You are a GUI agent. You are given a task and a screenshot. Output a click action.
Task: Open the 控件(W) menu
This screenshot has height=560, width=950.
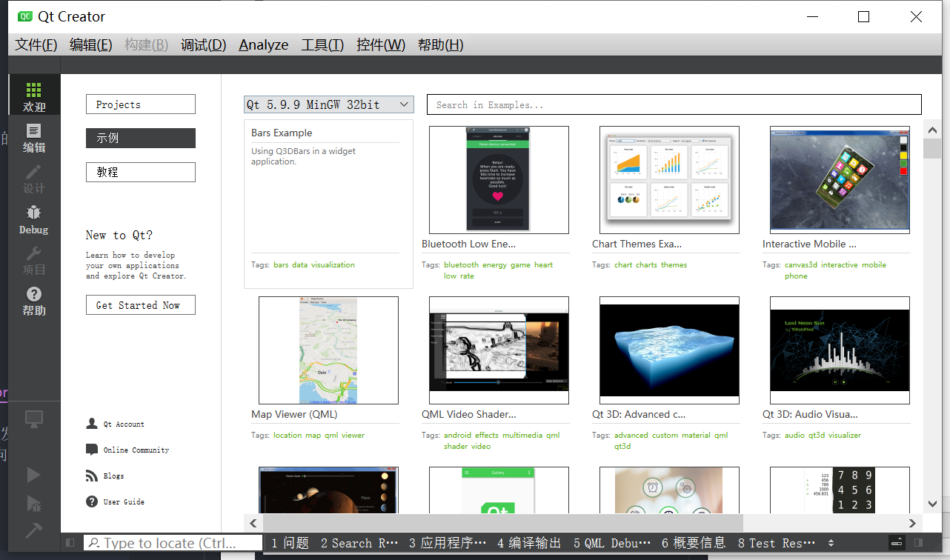pos(381,44)
